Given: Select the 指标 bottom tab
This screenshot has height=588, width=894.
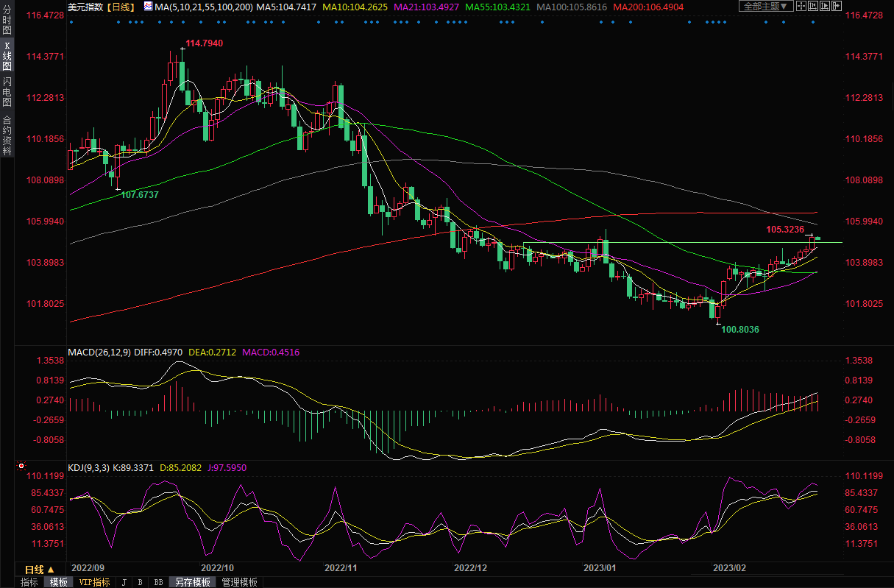Looking at the screenshot, I should pyautogui.click(x=29, y=582).
